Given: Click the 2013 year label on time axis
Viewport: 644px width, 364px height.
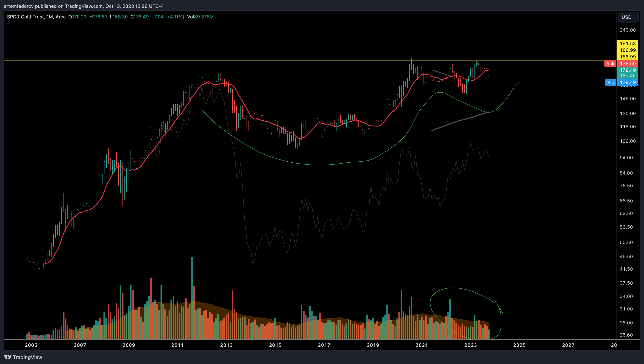Looking at the screenshot, I should point(227,345).
